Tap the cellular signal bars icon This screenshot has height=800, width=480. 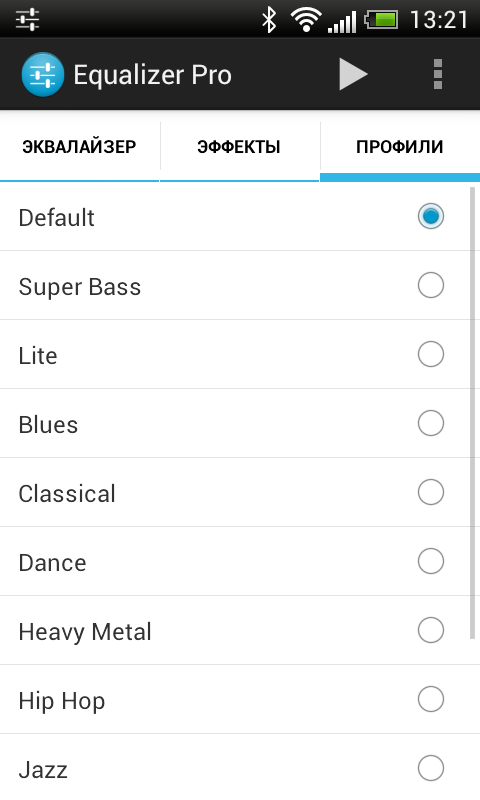pos(342,22)
